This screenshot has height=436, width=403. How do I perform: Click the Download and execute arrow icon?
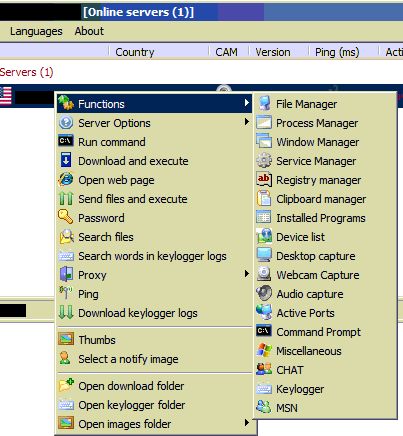coord(66,160)
